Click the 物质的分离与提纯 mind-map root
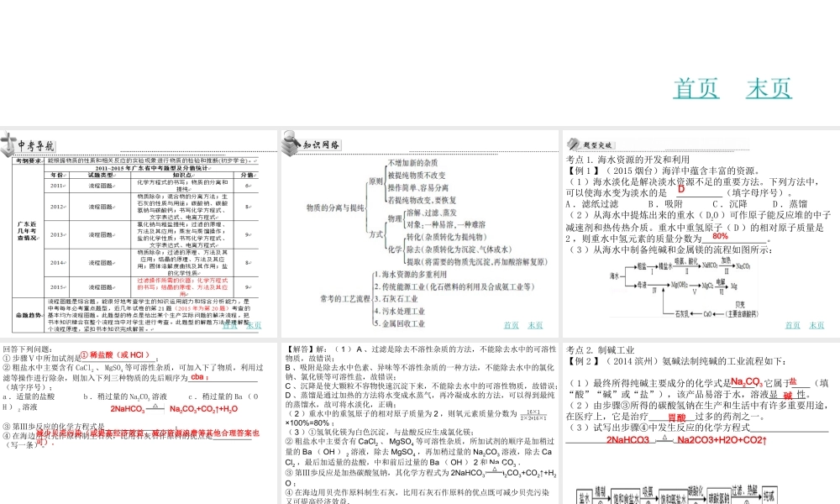This screenshot has width=840, height=504. click(x=335, y=207)
